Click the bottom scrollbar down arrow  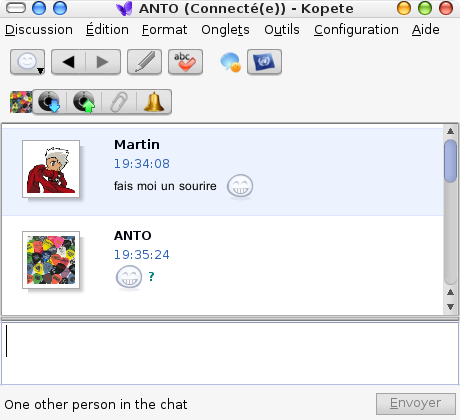click(x=450, y=307)
